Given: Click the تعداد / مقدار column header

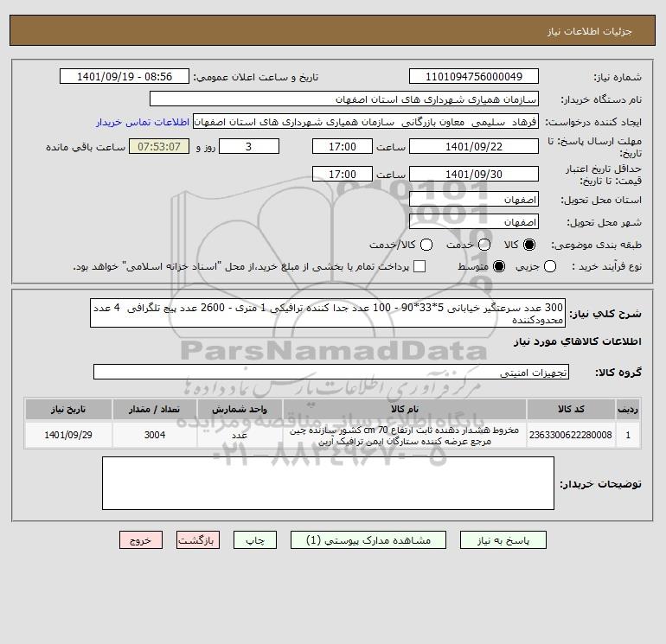Looking at the screenshot, I should (155, 409).
